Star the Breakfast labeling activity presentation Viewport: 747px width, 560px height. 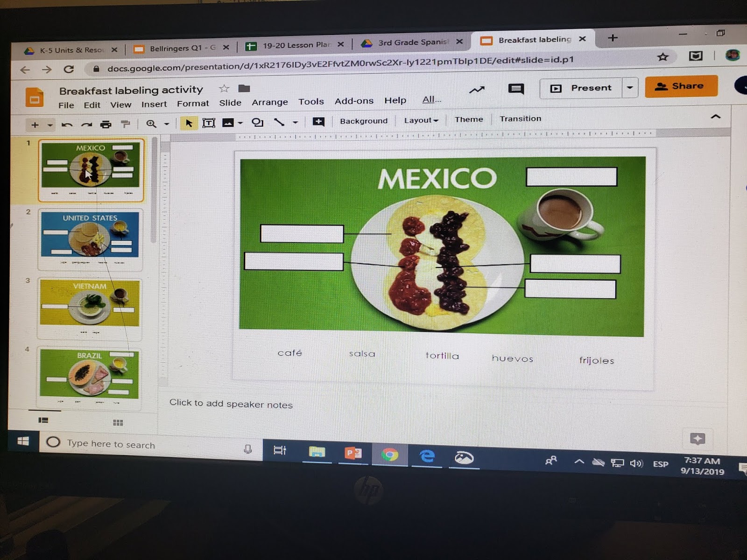224,89
